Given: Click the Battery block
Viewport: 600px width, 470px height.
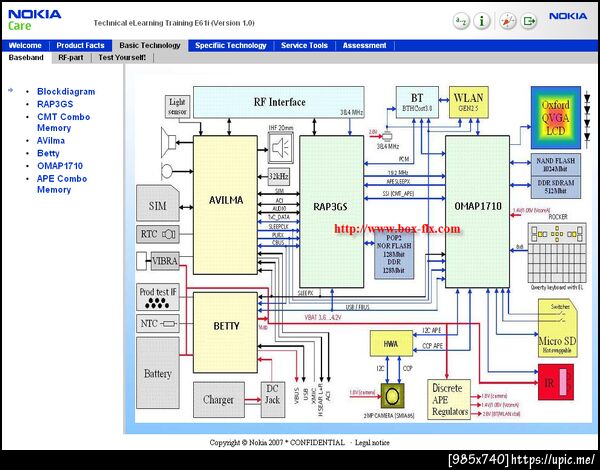Looking at the screenshot, I should click(x=158, y=373).
